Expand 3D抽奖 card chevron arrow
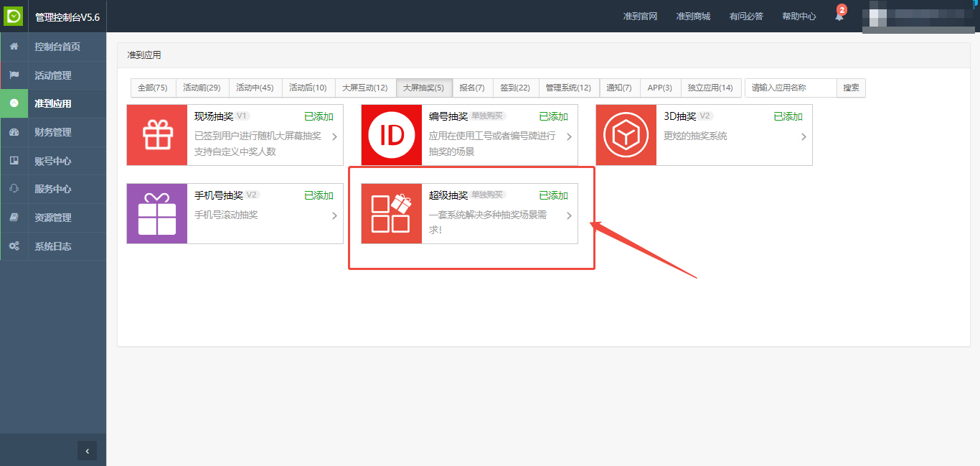This screenshot has height=466, width=980. click(x=804, y=137)
